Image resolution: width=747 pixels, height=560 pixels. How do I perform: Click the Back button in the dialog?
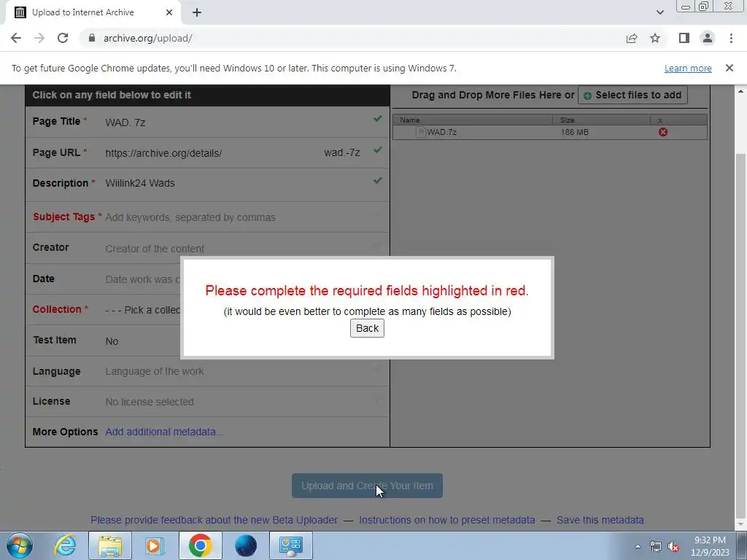367,328
